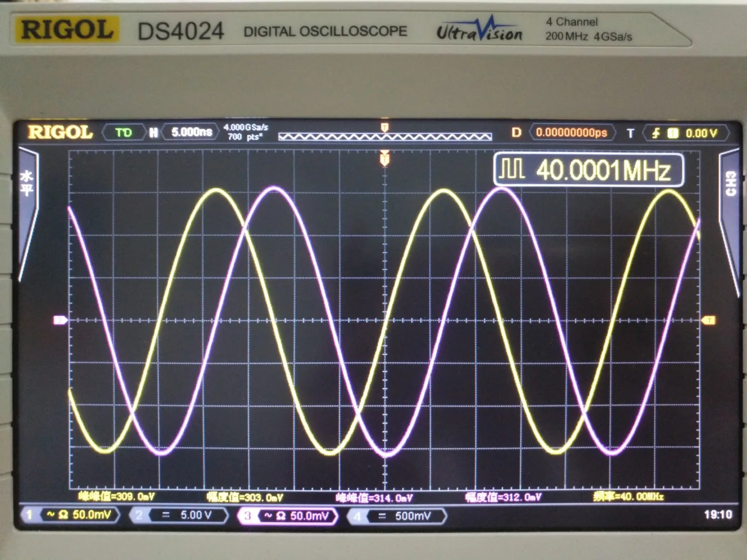Click the 700 pts memory depth readout
The height and width of the screenshot is (560, 747).
pos(245,137)
